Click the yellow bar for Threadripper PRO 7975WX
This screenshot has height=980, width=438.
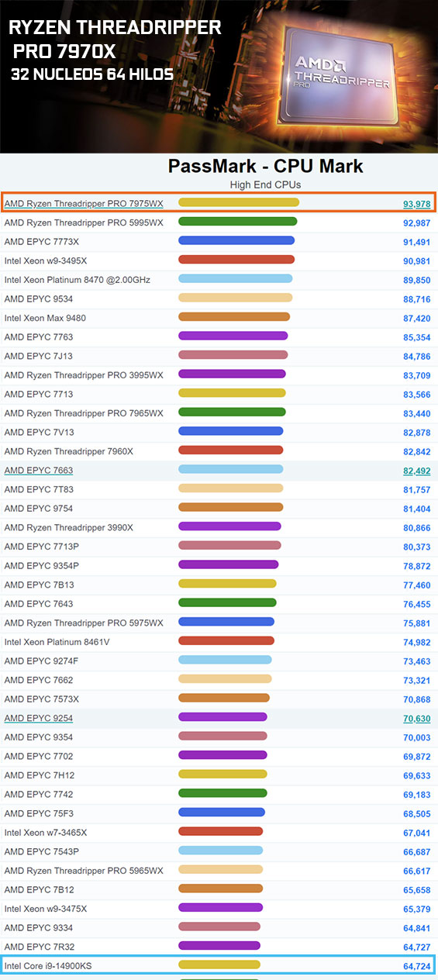(239, 202)
